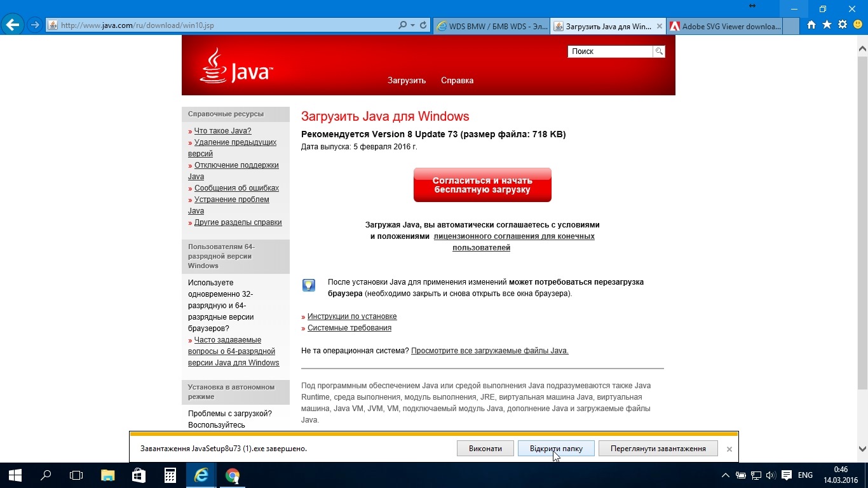Expand hidden system tray icons chevron
This screenshot has width=868, height=488.
(726, 475)
